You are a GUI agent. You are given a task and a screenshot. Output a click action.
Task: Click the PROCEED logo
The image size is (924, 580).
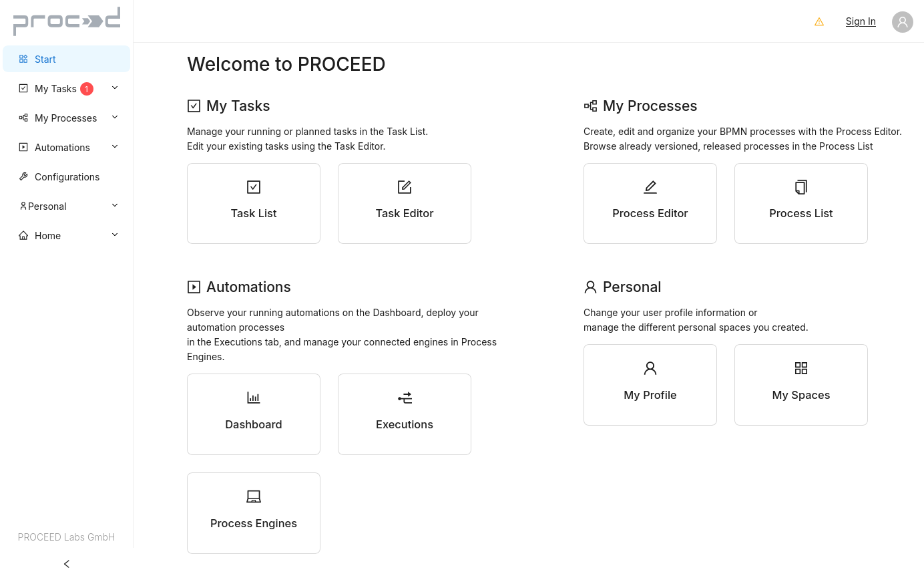[67, 21]
